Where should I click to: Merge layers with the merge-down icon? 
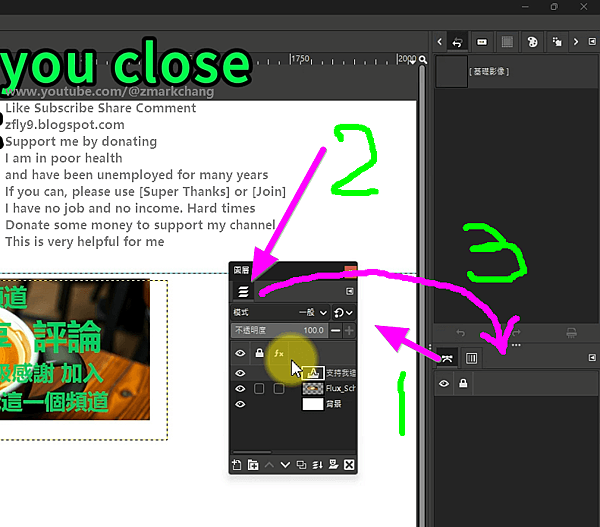click(x=317, y=465)
